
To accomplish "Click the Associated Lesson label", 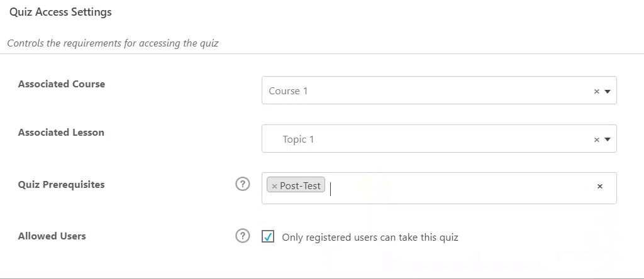I will (61, 133).
